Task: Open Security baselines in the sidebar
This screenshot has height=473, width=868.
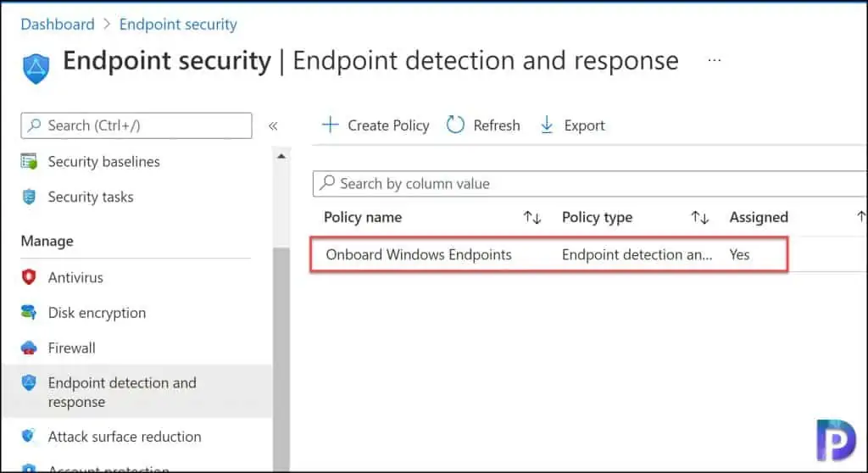Action: click(103, 162)
